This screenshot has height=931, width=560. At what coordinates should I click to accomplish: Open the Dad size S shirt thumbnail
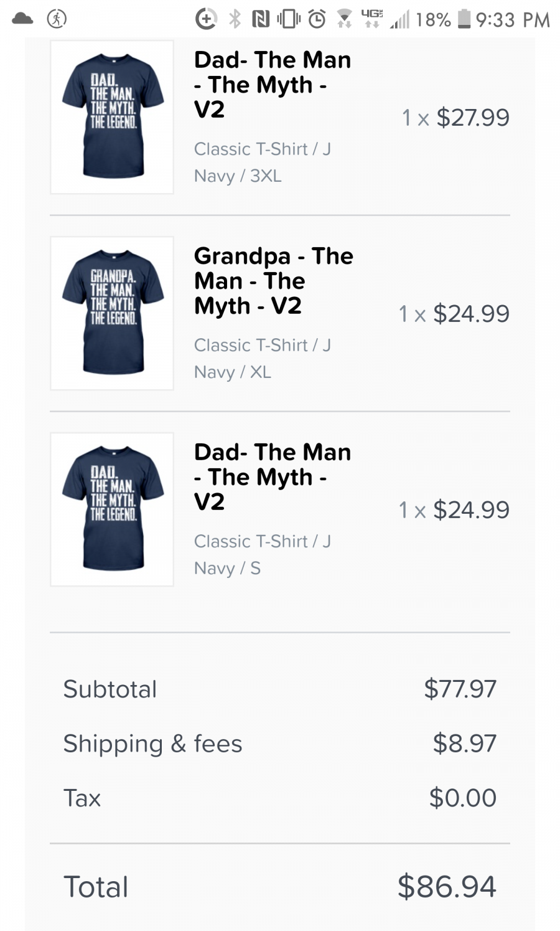[112, 509]
